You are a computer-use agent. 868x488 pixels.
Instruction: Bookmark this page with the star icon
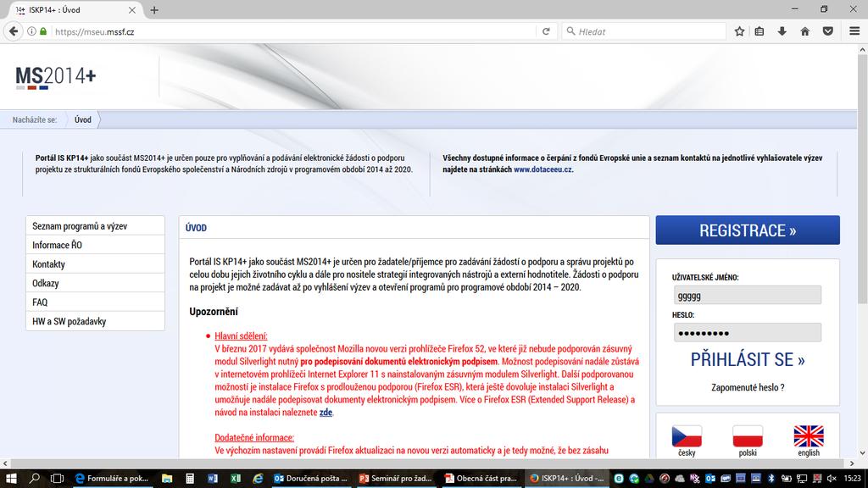coord(739,31)
